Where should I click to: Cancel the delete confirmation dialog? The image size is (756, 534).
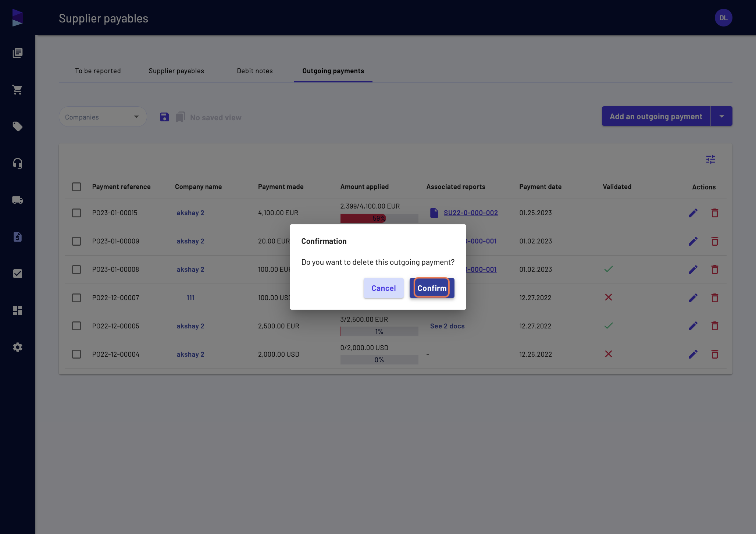click(x=384, y=288)
